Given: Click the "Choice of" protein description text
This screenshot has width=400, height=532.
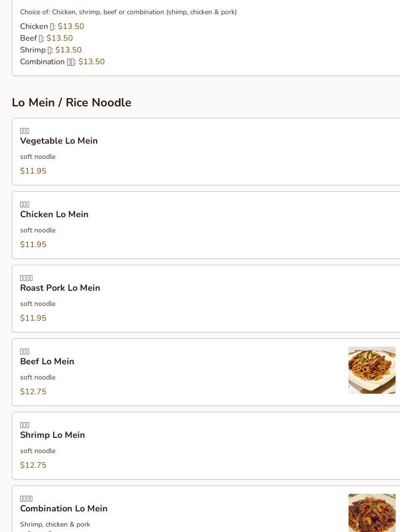Looking at the screenshot, I should 128,12.
